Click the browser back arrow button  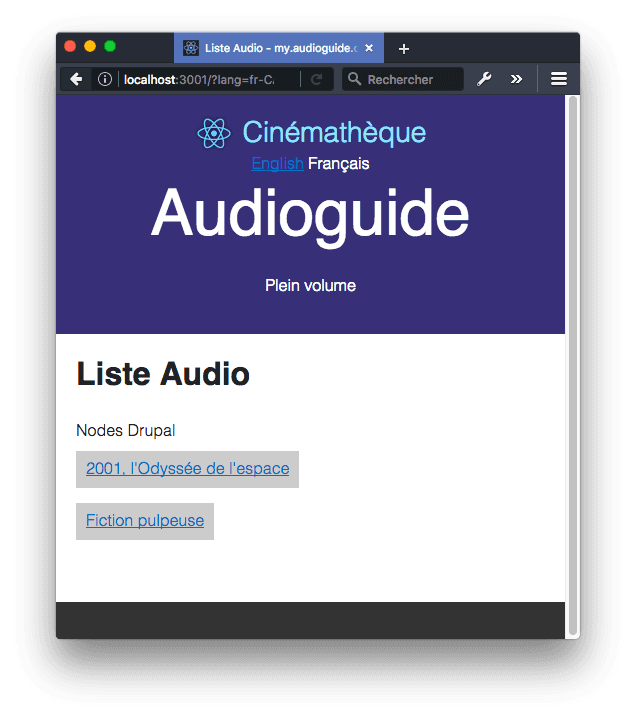76,79
